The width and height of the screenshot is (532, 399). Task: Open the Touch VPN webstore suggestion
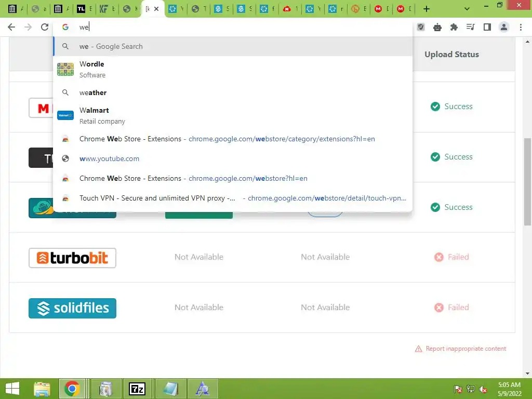233,198
